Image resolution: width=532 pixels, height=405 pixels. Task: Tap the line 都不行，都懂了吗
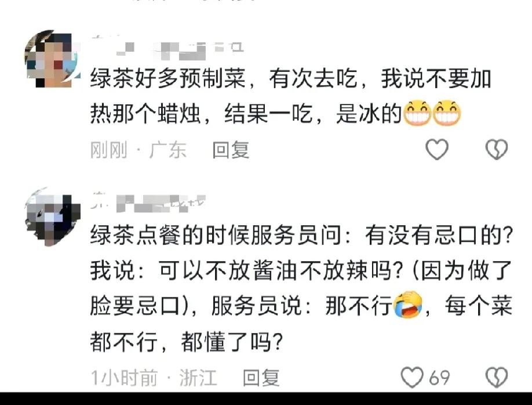pos(186,341)
